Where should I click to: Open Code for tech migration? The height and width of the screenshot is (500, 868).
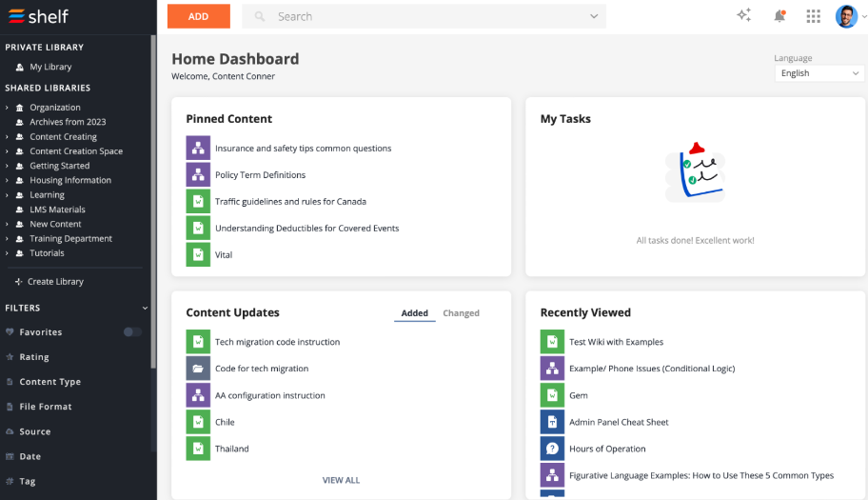(x=262, y=369)
